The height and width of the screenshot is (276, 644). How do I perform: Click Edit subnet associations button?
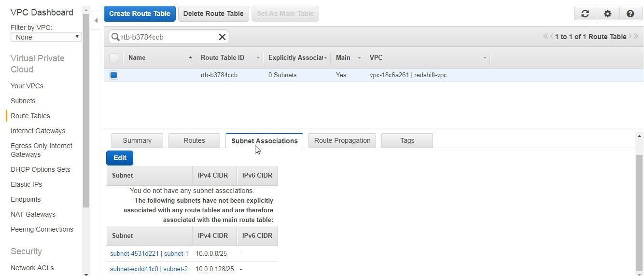[x=120, y=158]
